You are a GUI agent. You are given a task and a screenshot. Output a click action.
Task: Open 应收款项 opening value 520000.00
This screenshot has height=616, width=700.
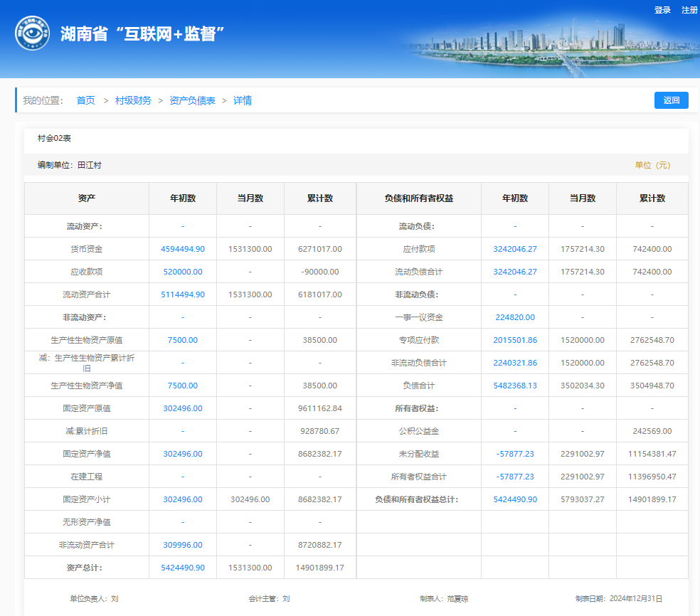tap(183, 272)
